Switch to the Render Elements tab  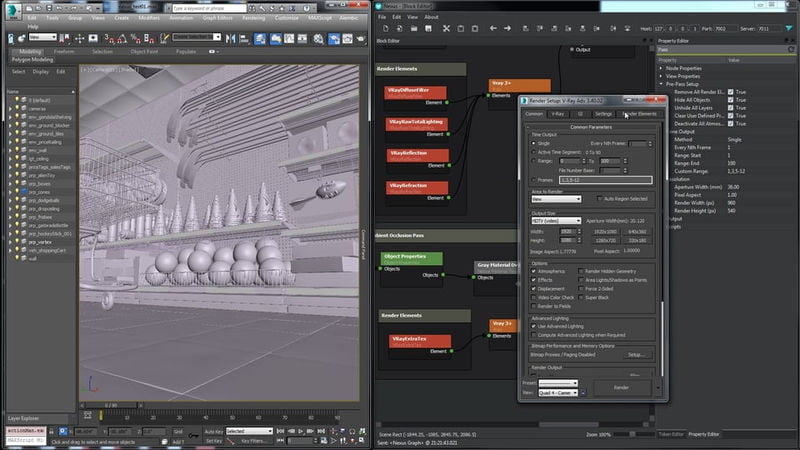pos(640,114)
